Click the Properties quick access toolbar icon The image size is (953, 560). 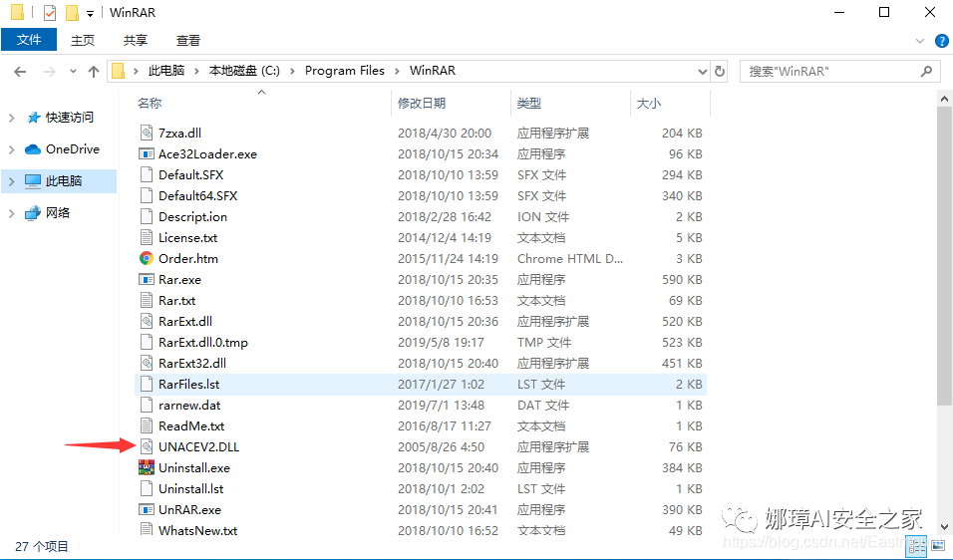50,12
